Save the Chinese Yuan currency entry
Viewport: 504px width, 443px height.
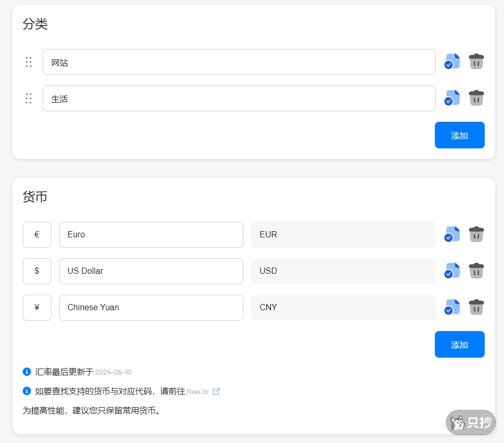click(x=451, y=307)
